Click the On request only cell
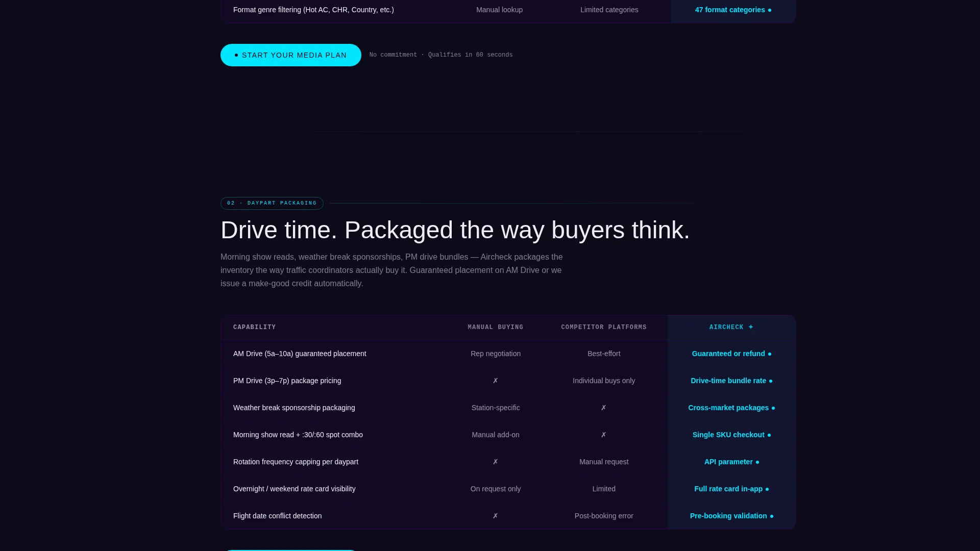This screenshot has height=551, width=980. (496, 489)
